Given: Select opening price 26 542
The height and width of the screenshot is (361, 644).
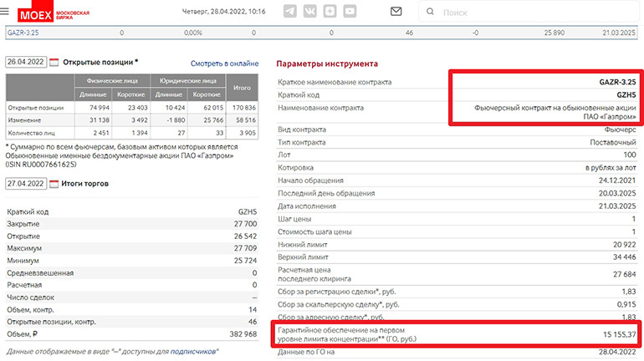Looking at the screenshot, I should [245, 236].
